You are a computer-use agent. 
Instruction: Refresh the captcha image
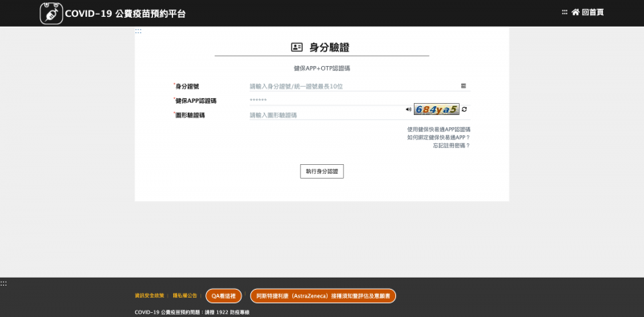[464, 109]
